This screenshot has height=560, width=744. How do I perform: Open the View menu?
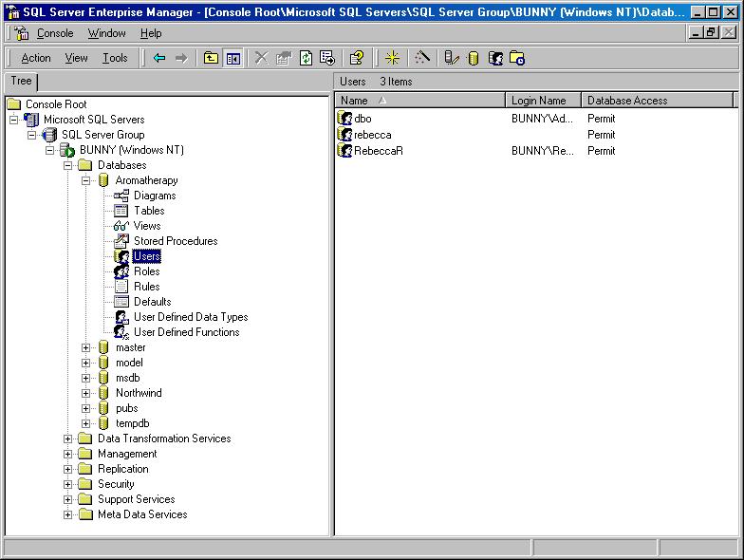(x=76, y=58)
